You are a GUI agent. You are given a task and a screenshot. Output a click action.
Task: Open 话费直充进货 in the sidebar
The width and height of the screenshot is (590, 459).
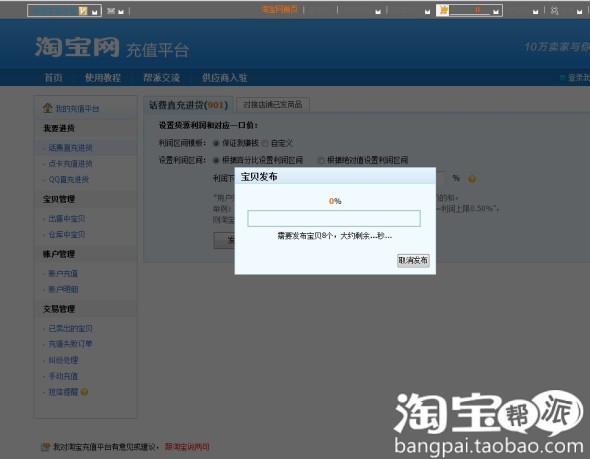(70, 148)
